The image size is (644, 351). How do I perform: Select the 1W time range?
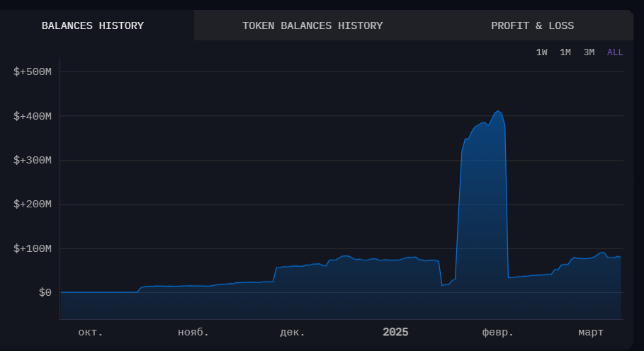click(542, 52)
